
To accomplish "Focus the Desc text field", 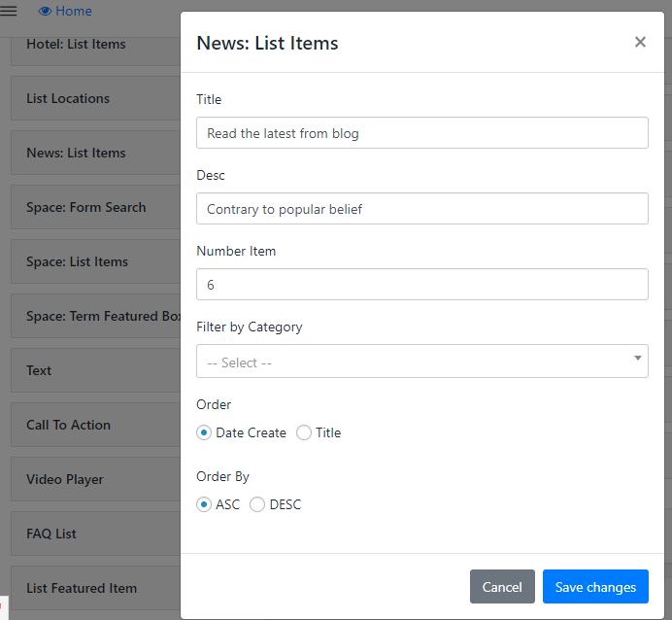I will click(421, 208).
